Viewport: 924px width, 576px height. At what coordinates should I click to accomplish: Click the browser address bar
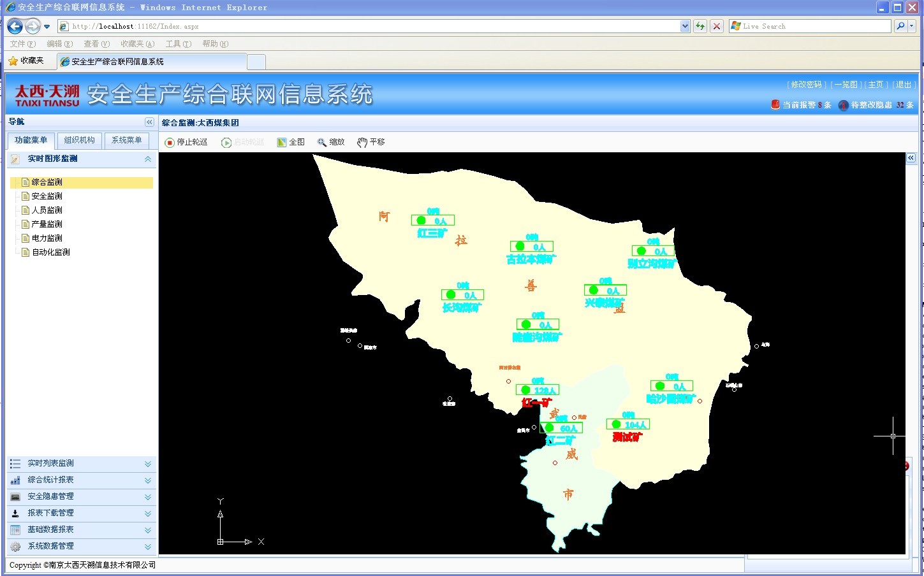tap(370, 26)
